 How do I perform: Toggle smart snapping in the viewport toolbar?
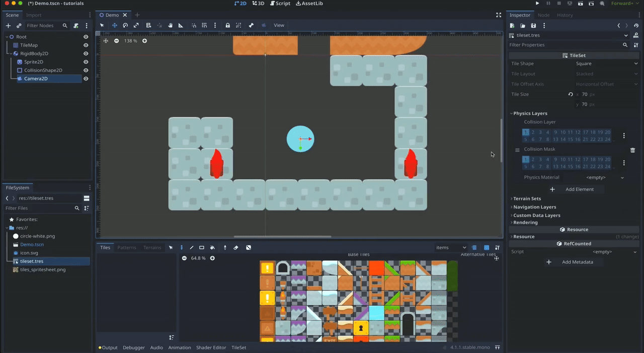pyautogui.click(x=194, y=25)
